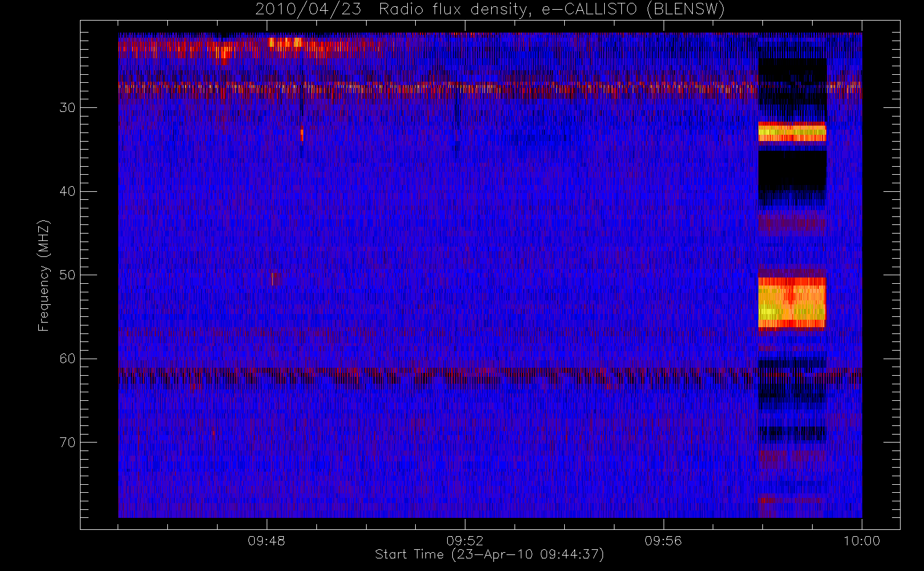Click the 09:56 time tick label
The image size is (924, 571).
click(663, 541)
